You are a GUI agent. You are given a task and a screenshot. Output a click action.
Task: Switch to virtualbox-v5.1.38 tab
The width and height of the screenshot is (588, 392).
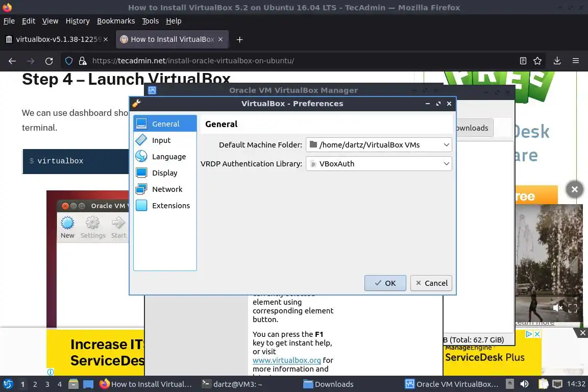(56, 39)
